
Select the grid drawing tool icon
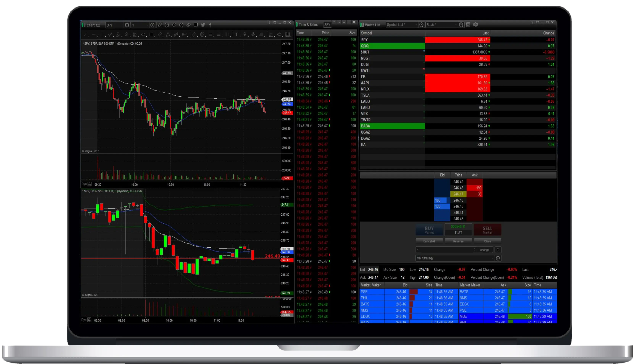pyautogui.click(x=288, y=35)
